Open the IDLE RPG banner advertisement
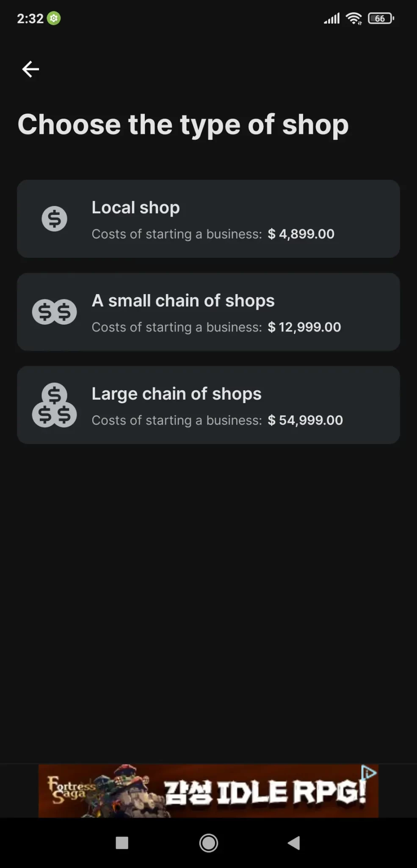The image size is (417, 868). [x=265, y=792]
